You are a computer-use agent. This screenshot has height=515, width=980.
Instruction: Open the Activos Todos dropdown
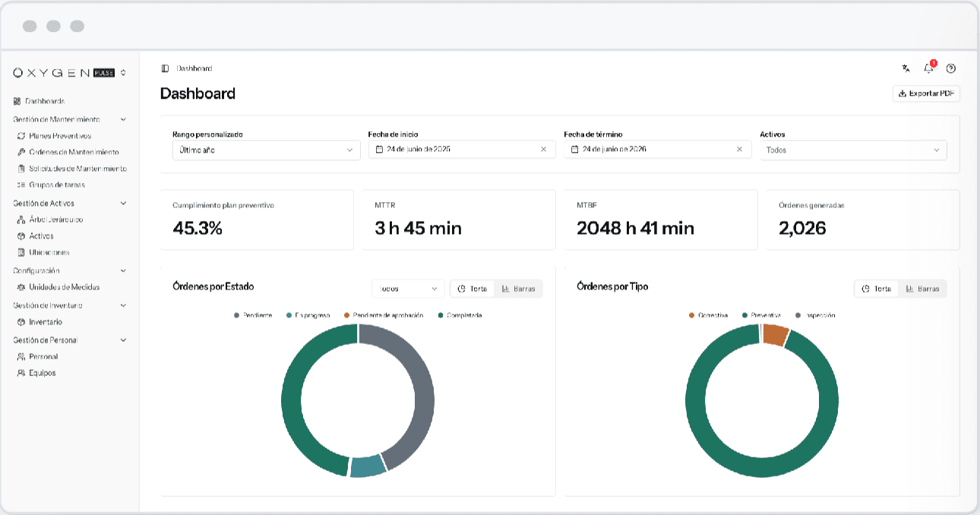(x=853, y=150)
